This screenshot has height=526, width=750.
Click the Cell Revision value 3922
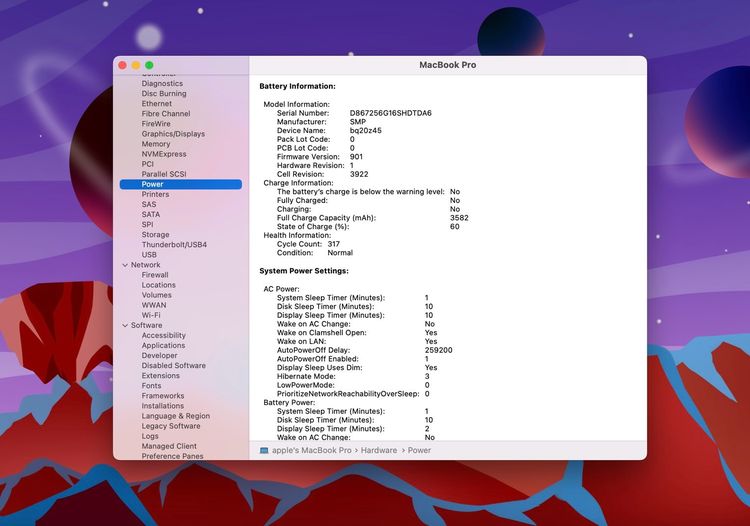click(x=359, y=175)
